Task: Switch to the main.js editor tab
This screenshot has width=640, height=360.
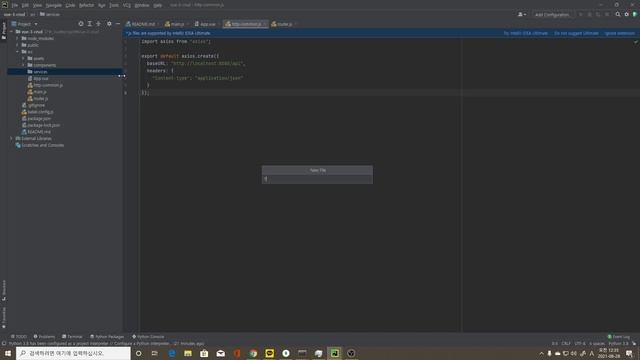Action: pos(176,24)
